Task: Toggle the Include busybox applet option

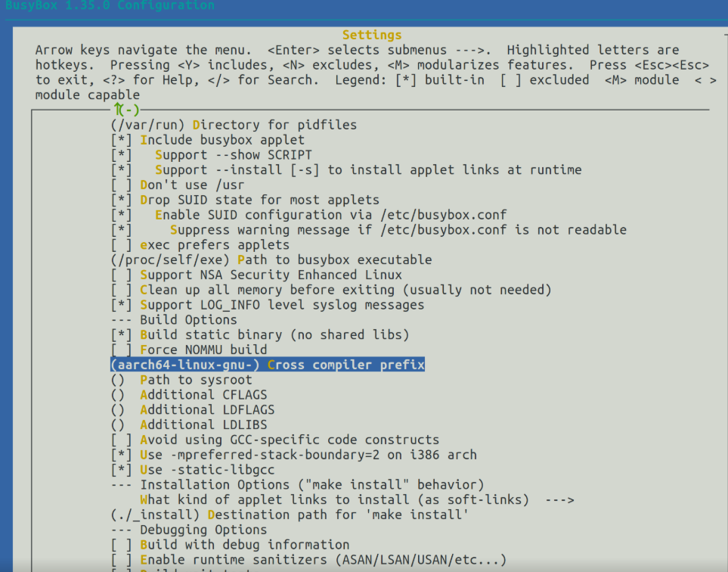Action: pos(208,140)
